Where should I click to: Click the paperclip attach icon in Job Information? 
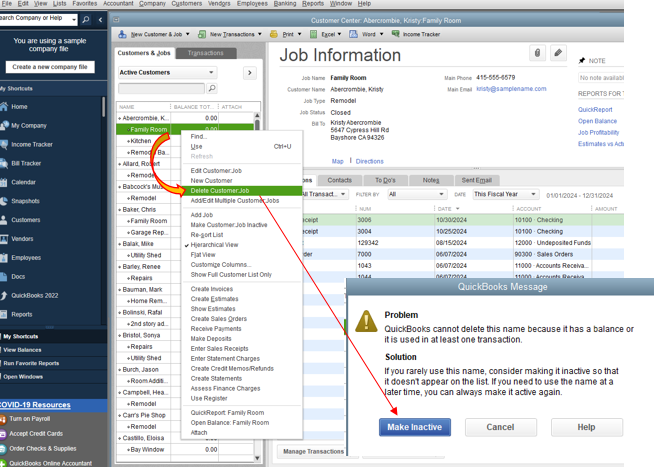pos(537,53)
